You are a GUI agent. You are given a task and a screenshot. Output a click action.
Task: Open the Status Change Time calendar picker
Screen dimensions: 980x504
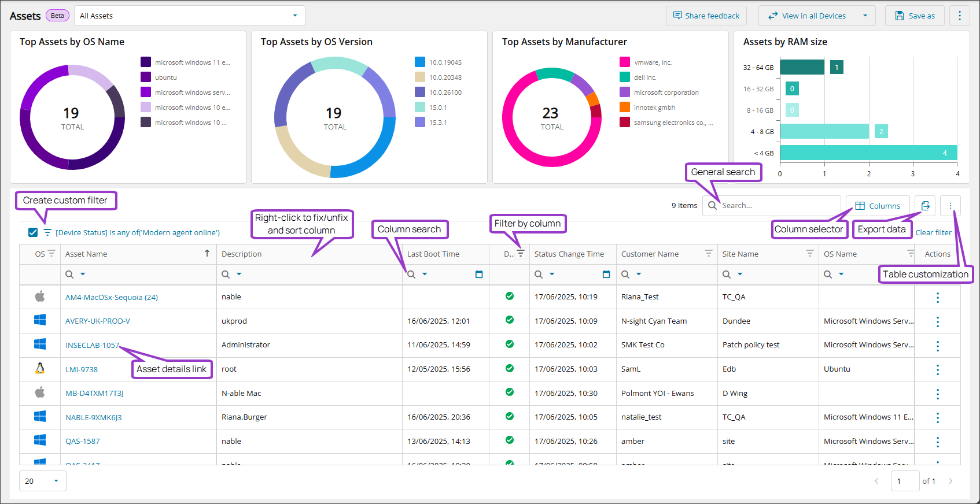[606, 275]
